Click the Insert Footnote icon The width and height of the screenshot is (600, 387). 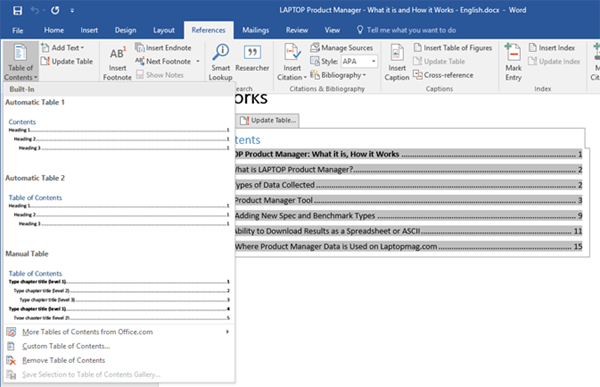pyautogui.click(x=117, y=53)
